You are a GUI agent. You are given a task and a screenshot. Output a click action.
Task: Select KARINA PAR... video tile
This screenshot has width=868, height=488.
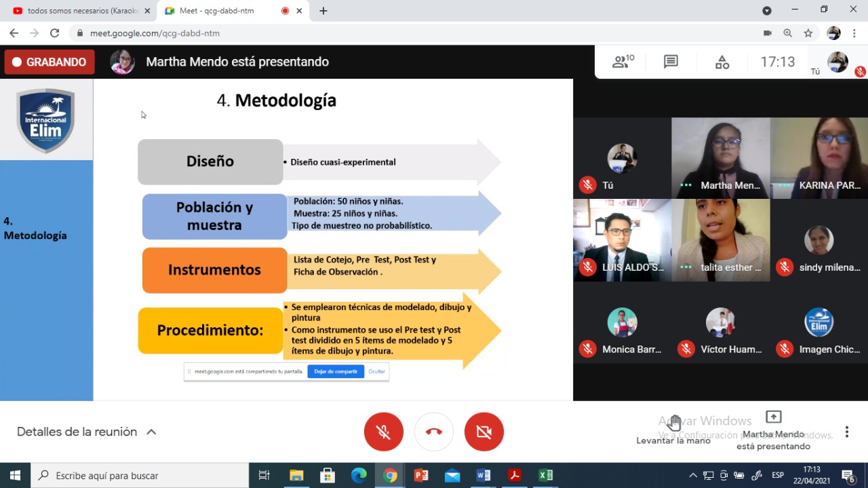(x=819, y=158)
